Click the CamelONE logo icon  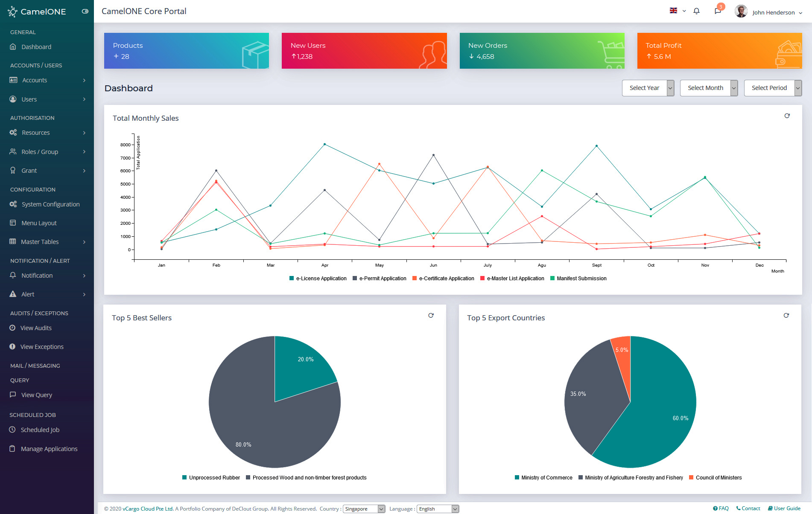point(12,12)
